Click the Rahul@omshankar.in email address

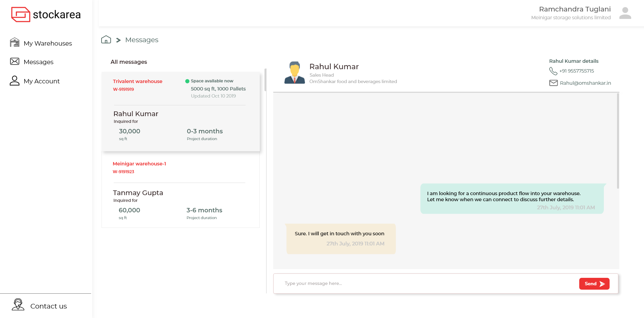[x=585, y=83]
